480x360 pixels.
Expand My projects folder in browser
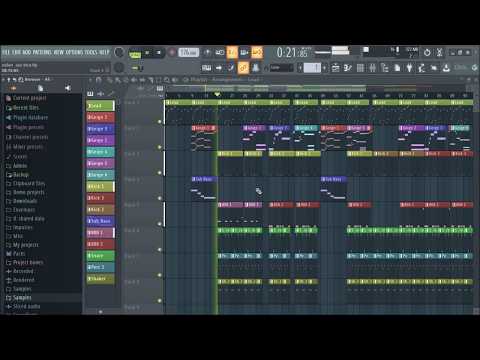pos(22,245)
